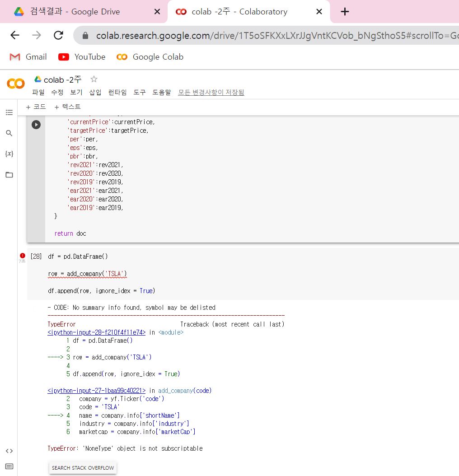Reload the current page
Screen dimensions: 459x476
[58, 35]
